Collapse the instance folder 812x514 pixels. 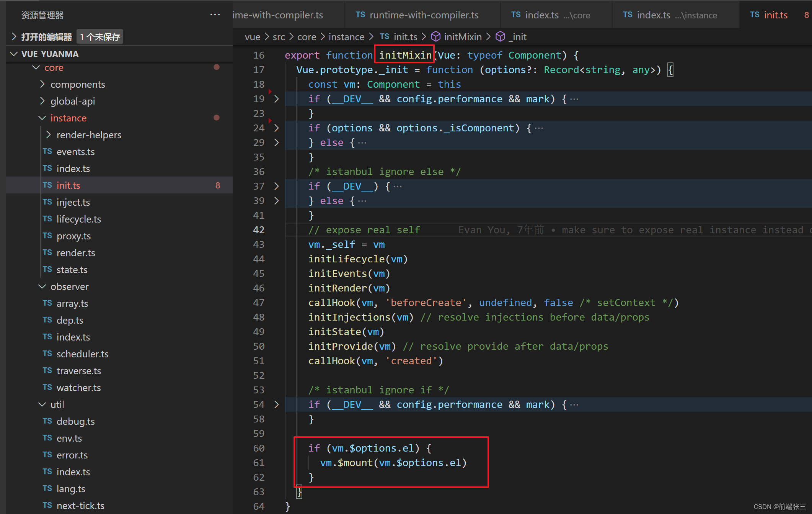(42, 118)
